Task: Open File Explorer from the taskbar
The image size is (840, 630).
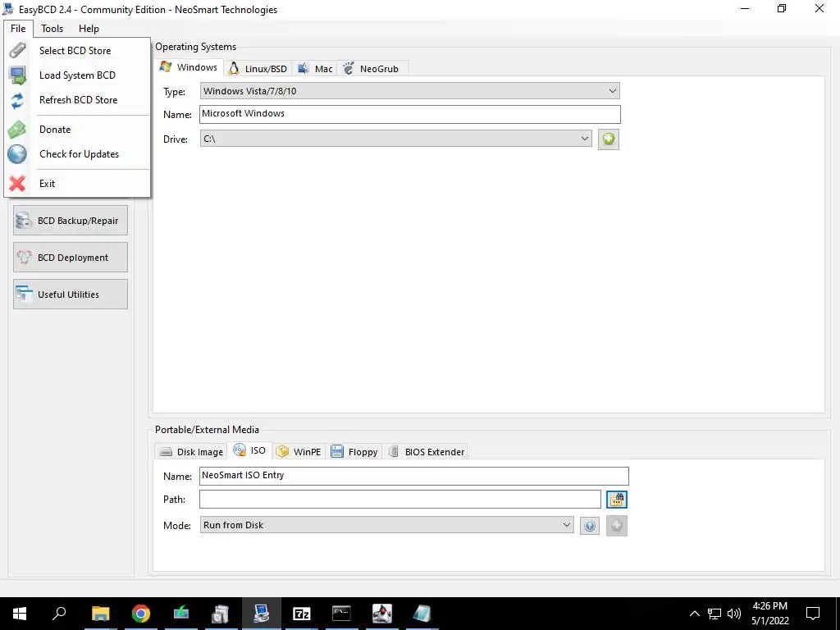Action: pos(100,614)
